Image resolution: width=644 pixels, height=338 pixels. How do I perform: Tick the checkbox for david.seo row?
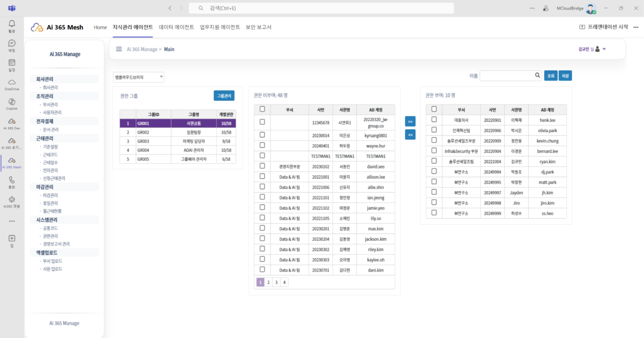[262, 166]
